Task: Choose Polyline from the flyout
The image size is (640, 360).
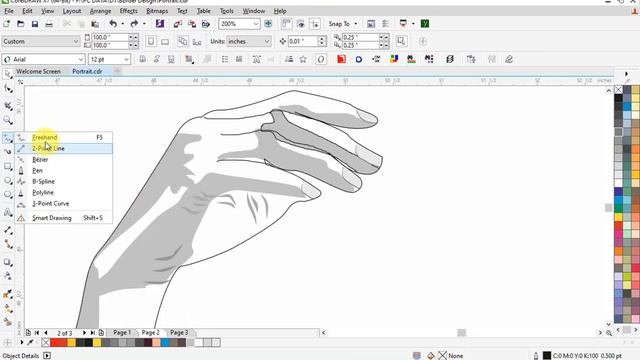Action: (64, 193)
